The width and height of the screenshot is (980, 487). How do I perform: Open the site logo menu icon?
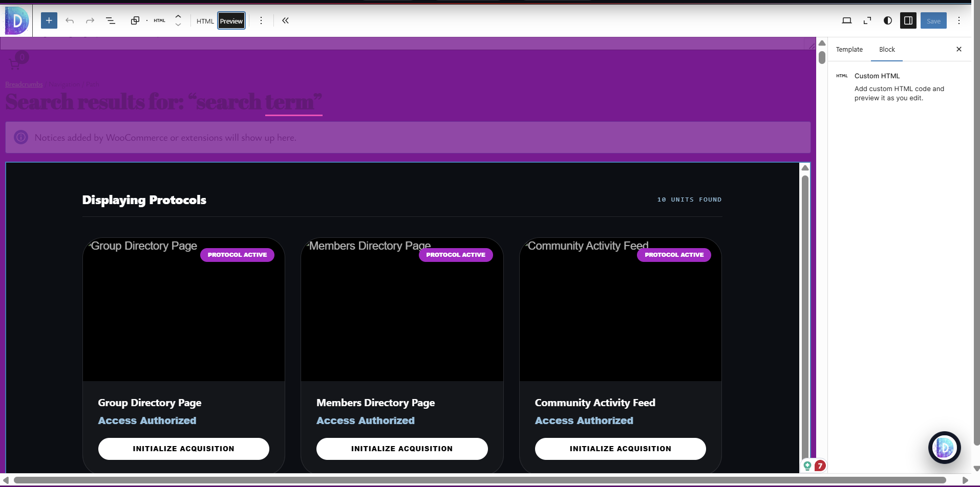click(x=17, y=20)
